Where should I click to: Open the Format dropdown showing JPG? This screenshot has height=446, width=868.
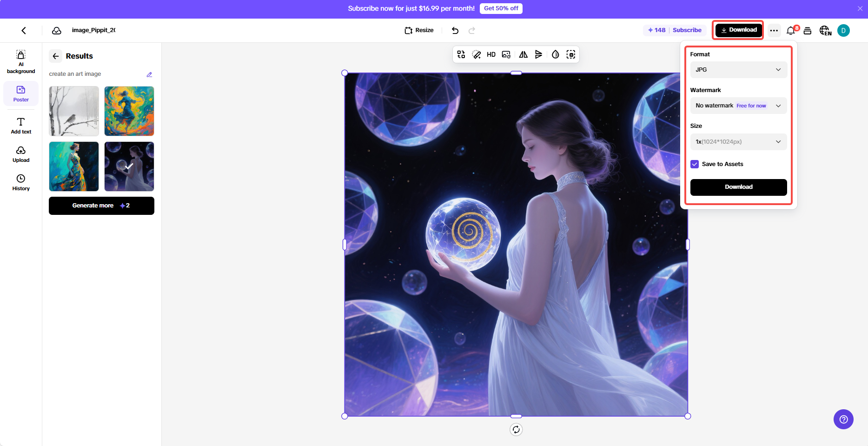(x=738, y=70)
